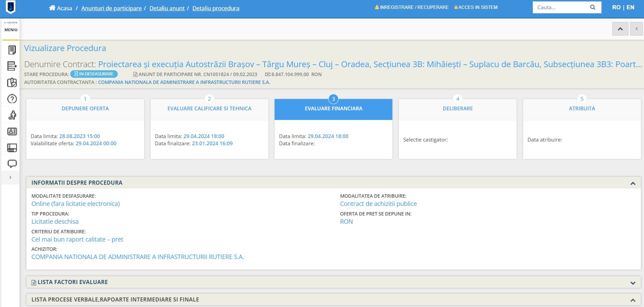Click step number 1 circle
This screenshot has width=644, height=307.
pyautogui.click(x=85, y=99)
